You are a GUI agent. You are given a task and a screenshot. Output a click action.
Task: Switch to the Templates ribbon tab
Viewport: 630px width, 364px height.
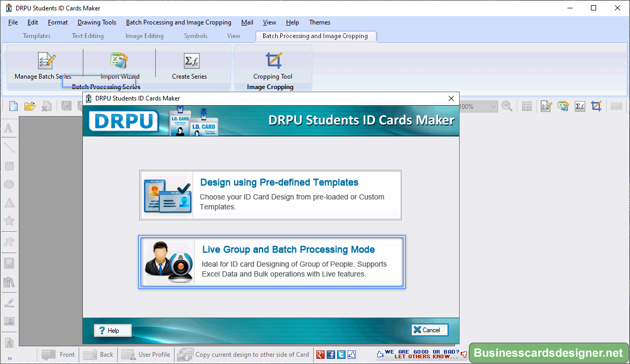[x=37, y=36]
